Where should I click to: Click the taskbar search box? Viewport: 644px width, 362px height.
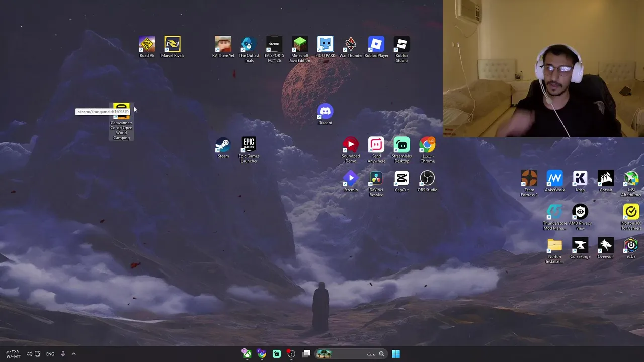tap(351, 354)
